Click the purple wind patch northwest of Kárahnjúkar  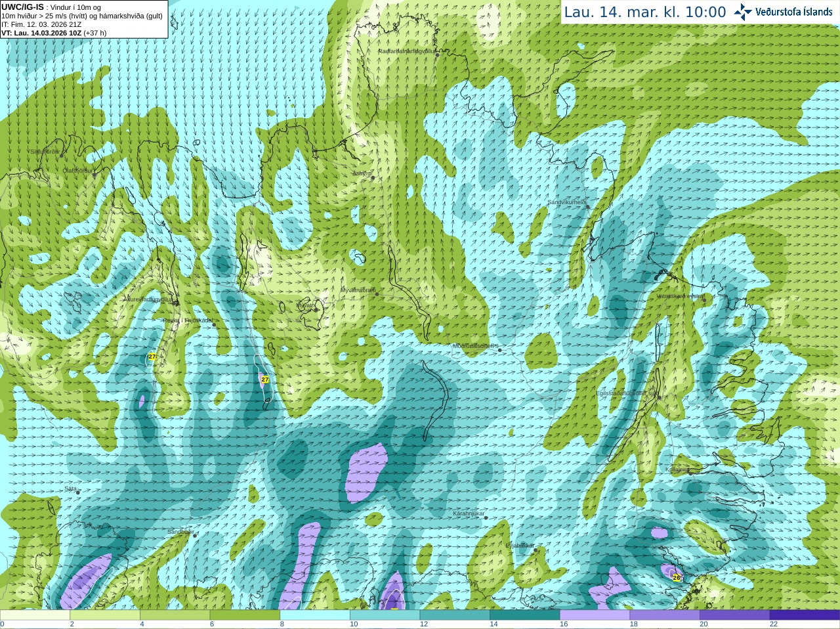[366, 472]
